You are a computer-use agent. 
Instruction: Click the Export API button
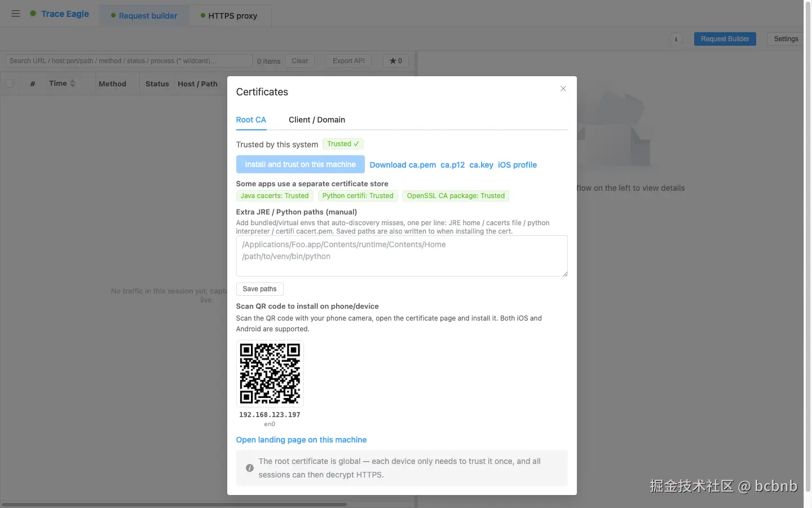(348, 61)
